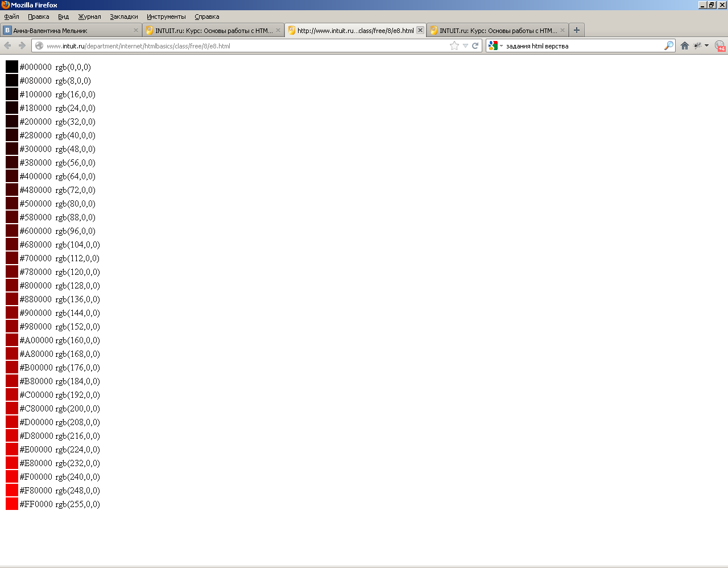
Task: Close the Анна-Валентина Мельник tab
Action: tap(136, 30)
